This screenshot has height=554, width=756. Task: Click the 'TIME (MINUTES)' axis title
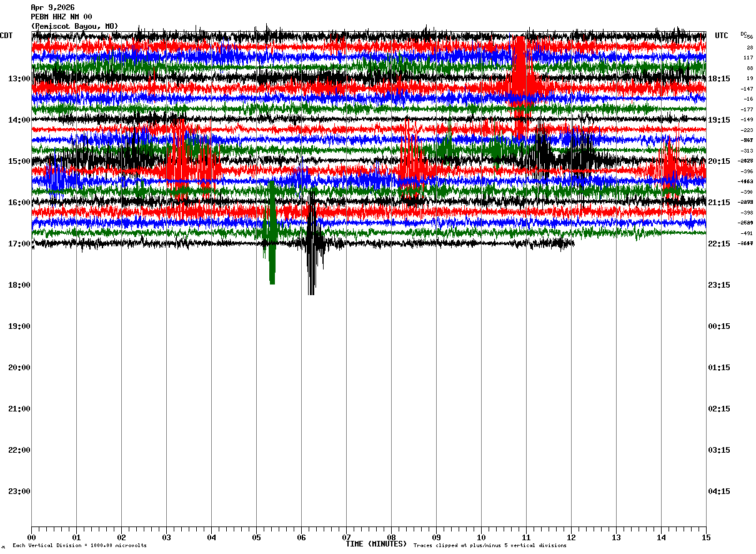376,544
